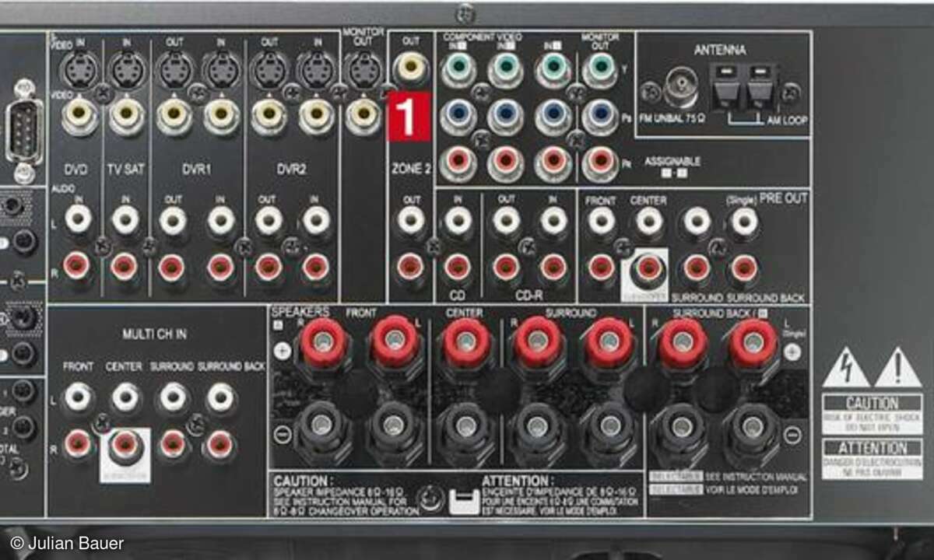Viewport: 934px width, 560px height.
Task: Select the green component MONITOR OUT Y jack
Action: [600, 69]
